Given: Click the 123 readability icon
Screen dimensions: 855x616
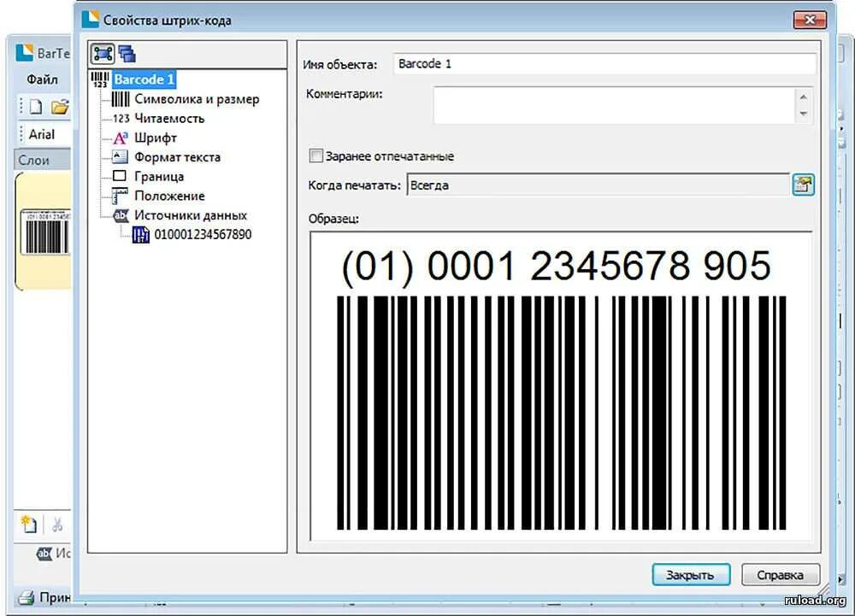Looking at the screenshot, I should point(121,118).
